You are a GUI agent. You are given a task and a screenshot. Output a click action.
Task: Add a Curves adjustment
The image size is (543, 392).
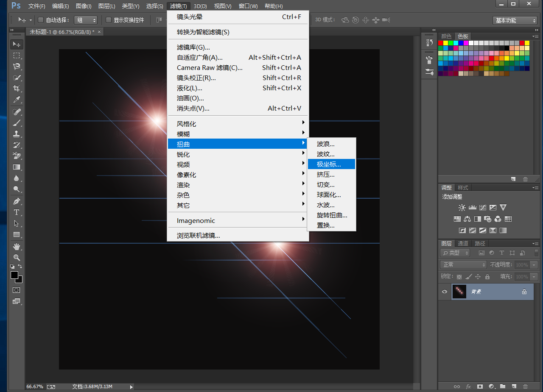(482, 208)
